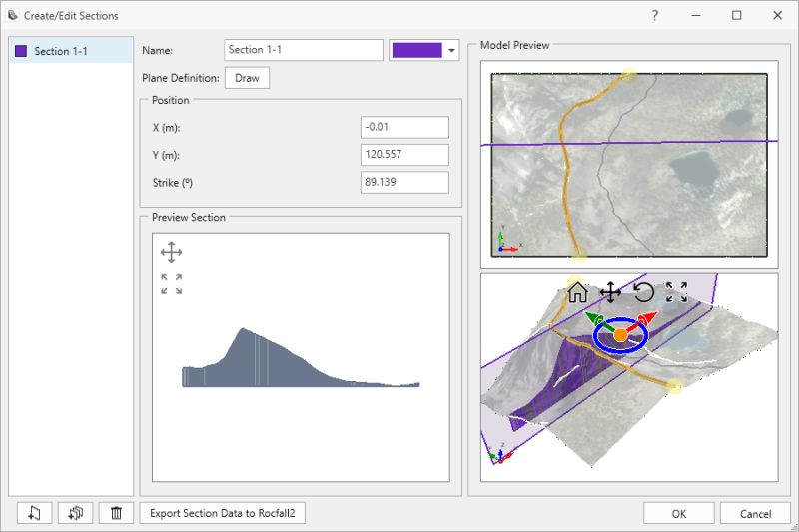Select Section 1-1 in the sections list

71,51
